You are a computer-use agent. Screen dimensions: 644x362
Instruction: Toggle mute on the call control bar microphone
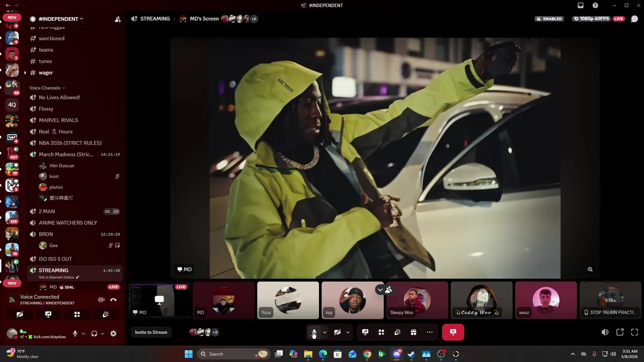pos(314,332)
